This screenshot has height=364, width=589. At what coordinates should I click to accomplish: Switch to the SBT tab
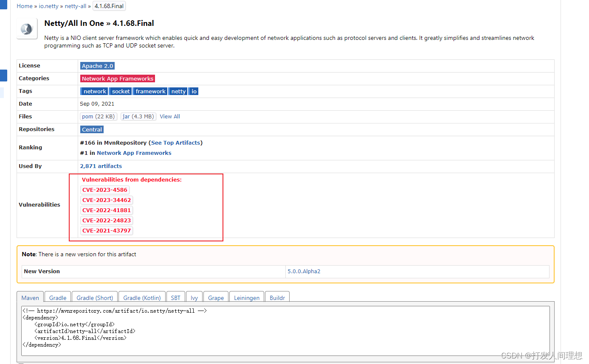[x=176, y=297]
